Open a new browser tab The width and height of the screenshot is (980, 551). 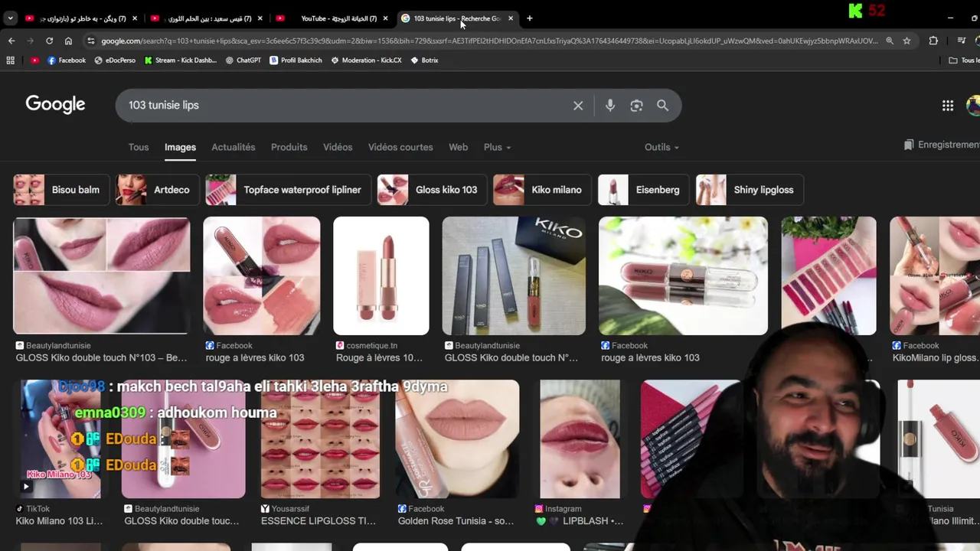pos(529,18)
